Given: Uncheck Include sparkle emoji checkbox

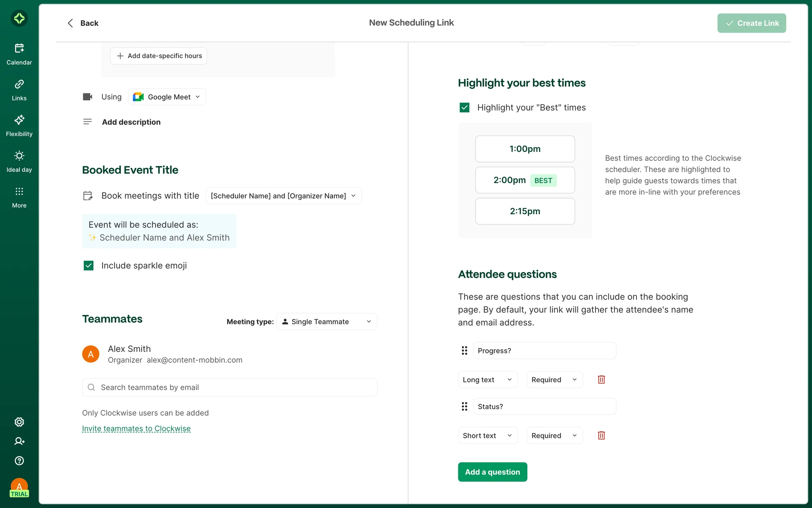Looking at the screenshot, I should (88, 265).
